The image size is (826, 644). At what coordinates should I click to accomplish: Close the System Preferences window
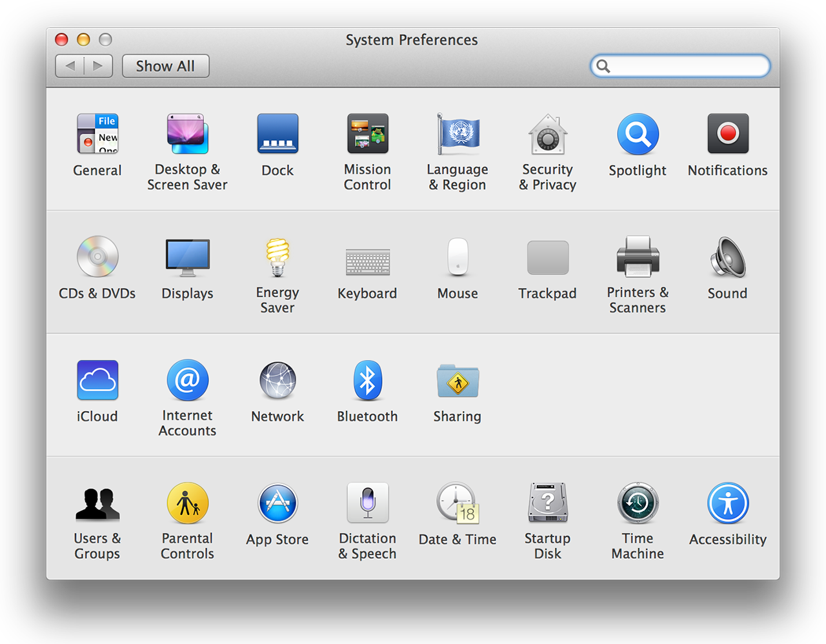[62, 40]
